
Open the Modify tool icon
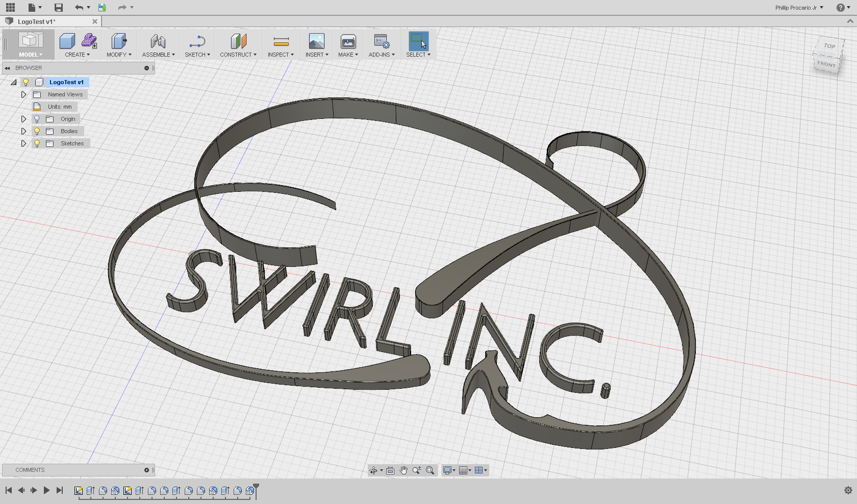click(x=118, y=41)
